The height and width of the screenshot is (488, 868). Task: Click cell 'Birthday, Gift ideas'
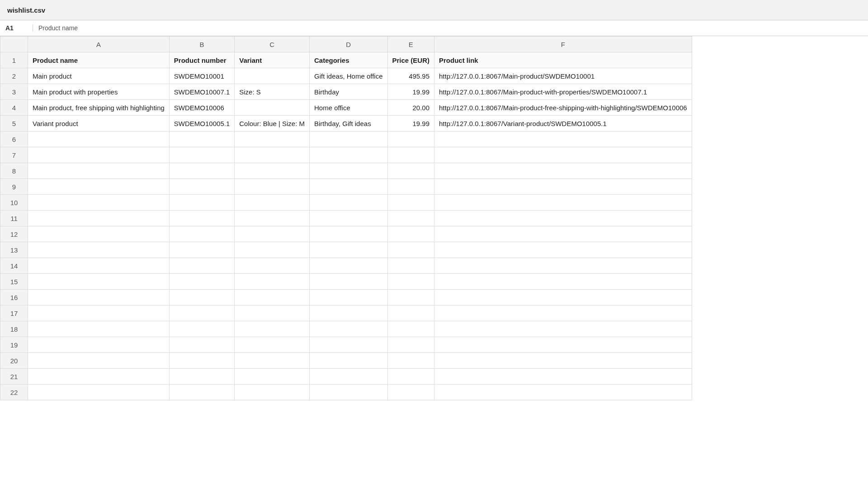click(348, 123)
